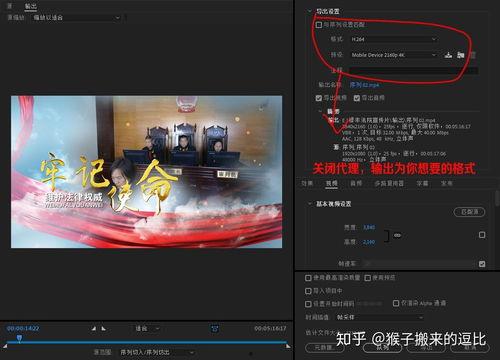The image size is (500, 360).
Task: Click the left in-point triangle on the timeline
Action: click(5, 347)
